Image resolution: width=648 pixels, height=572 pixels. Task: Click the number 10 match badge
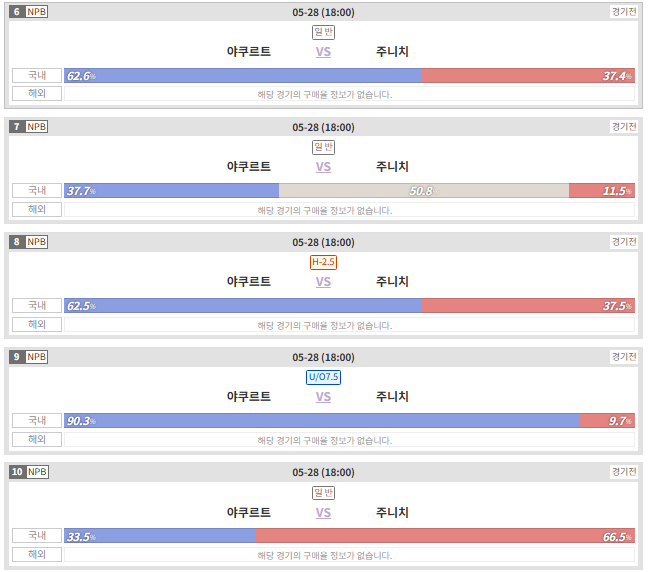[x=17, y=472]
